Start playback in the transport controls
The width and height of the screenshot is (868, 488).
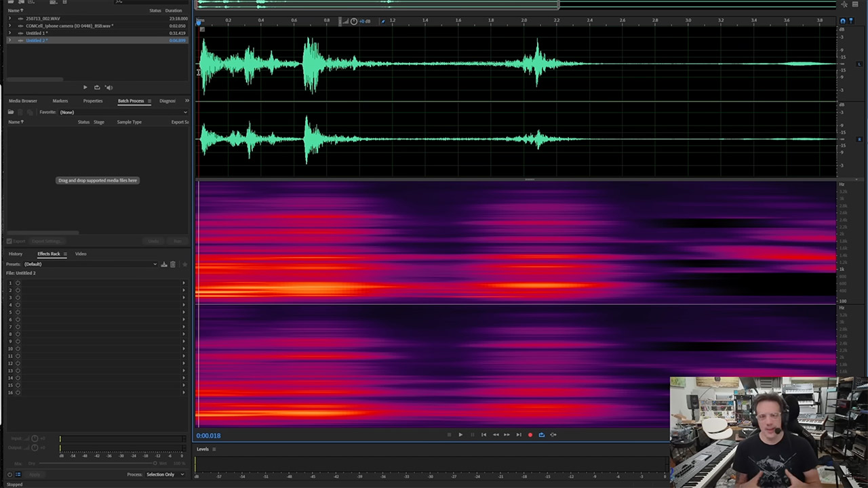click(x=460, y=435)
